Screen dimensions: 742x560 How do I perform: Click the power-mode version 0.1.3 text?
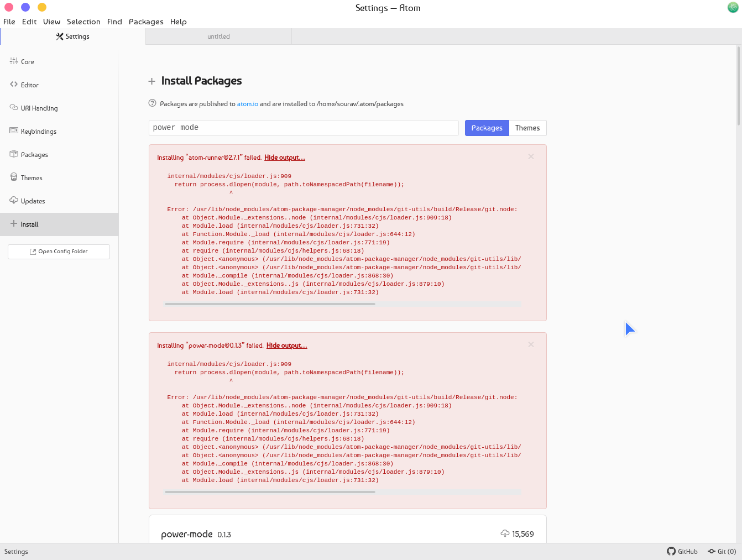coord(224,535)
